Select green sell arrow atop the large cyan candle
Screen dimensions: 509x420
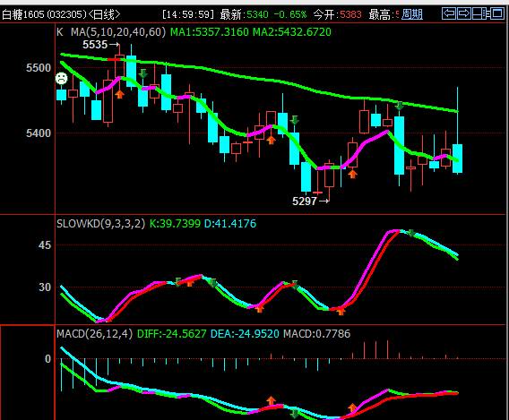tap(399, 106)
